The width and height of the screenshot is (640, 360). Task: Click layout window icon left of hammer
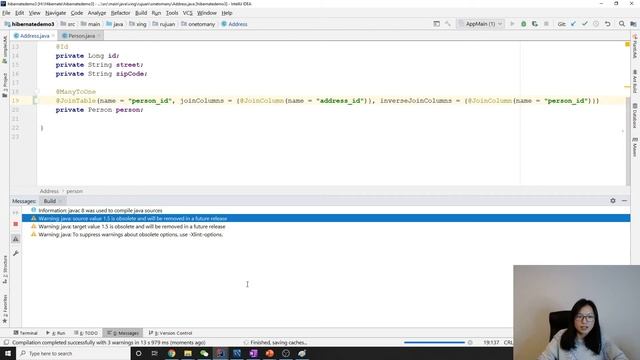point(436,24)
